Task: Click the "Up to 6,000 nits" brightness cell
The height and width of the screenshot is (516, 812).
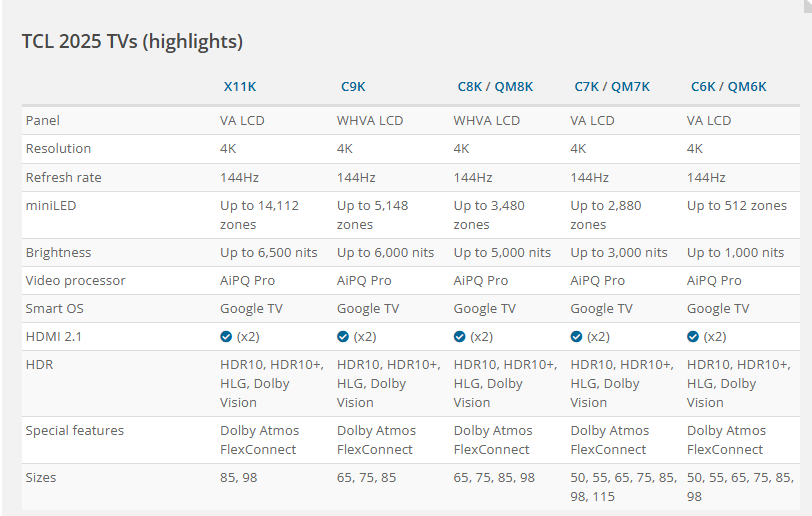Action: [x=385, y=253]
